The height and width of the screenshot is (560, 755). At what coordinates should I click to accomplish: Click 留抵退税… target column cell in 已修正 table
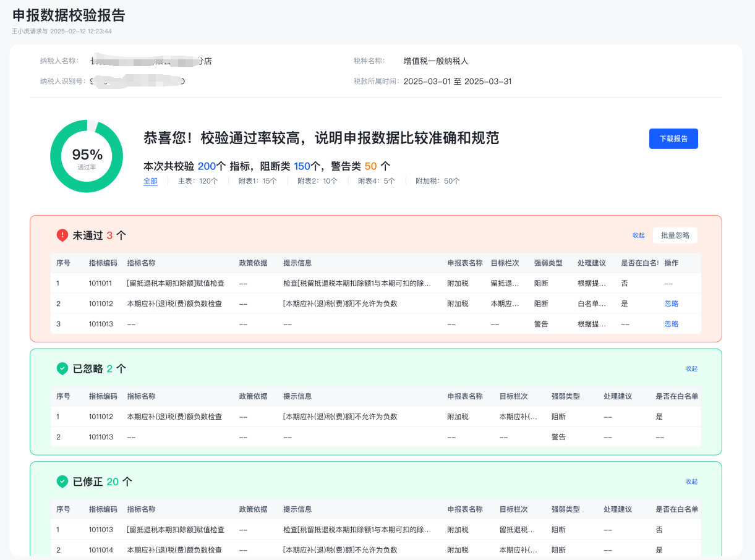[517, 530]
